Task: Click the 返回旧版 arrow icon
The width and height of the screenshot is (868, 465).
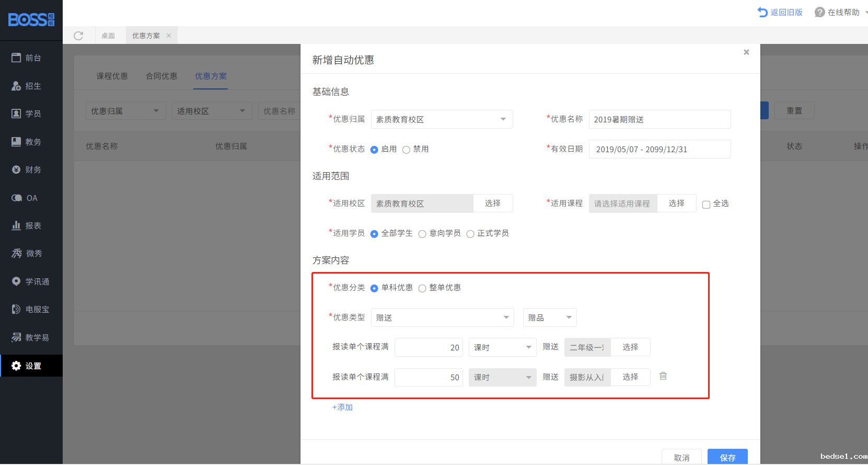Action: 763,12
